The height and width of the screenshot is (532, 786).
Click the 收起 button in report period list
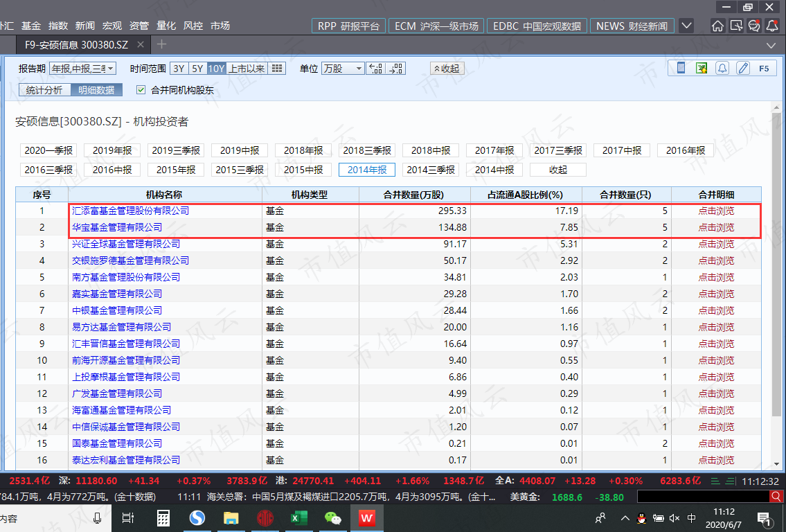tap(558, 170)
